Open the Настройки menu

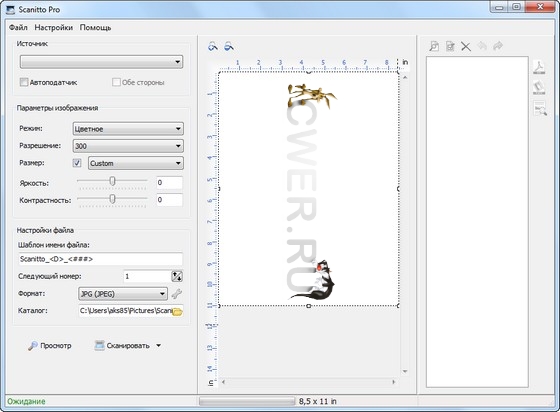tap(54, 27)
